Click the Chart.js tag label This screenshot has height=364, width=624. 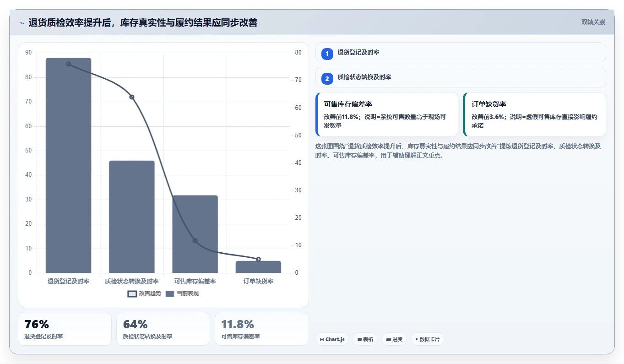tap(335, 340)
